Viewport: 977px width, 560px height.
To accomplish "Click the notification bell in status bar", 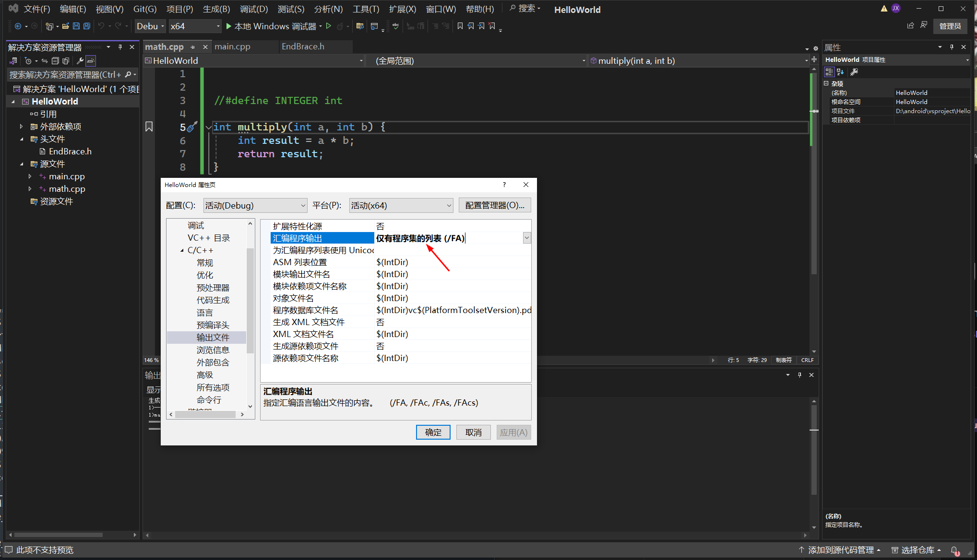I will coord(954,550).
